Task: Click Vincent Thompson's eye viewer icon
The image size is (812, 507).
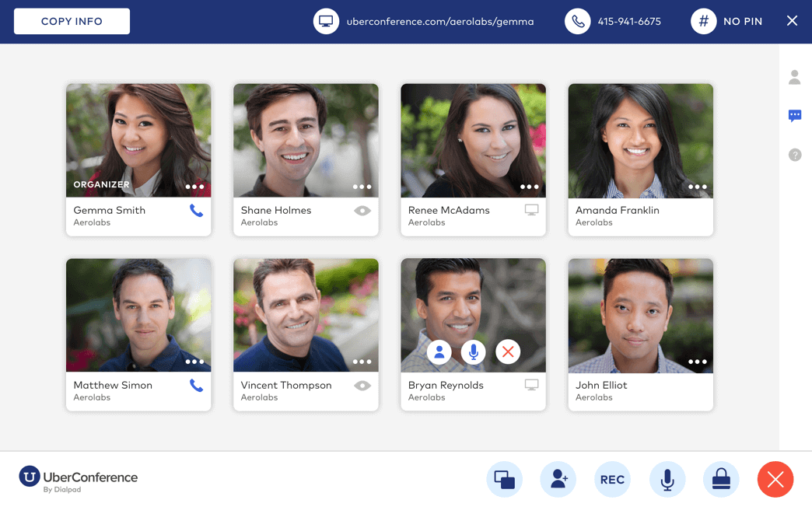Action: point(362,386)
